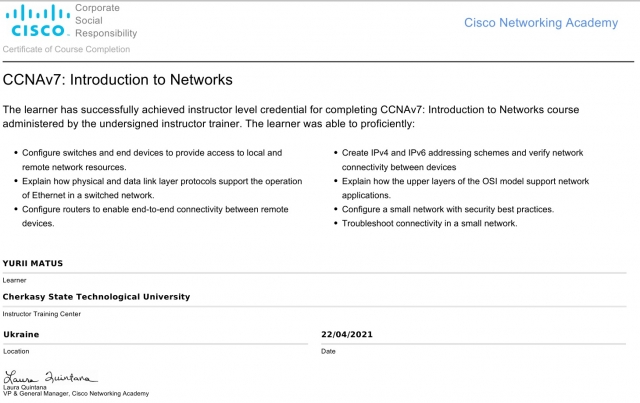
Task: Click the learner name YURII MATUS
Action: click(33, 263)
